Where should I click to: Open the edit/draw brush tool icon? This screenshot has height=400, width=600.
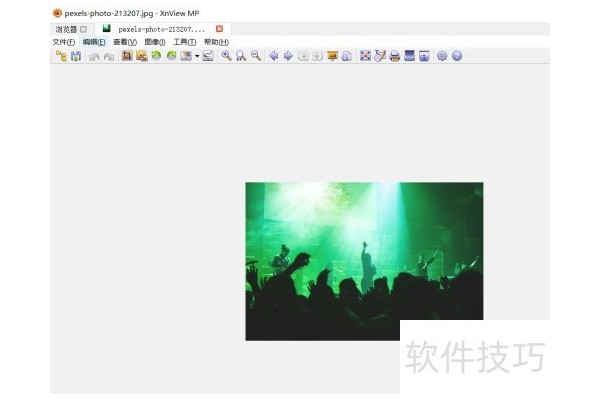pos(380,56)
